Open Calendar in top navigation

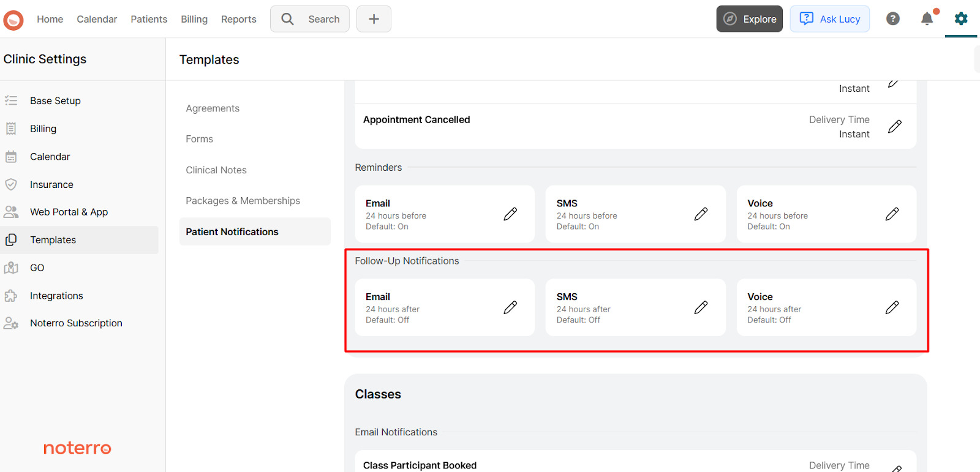(x=97, y=19)
